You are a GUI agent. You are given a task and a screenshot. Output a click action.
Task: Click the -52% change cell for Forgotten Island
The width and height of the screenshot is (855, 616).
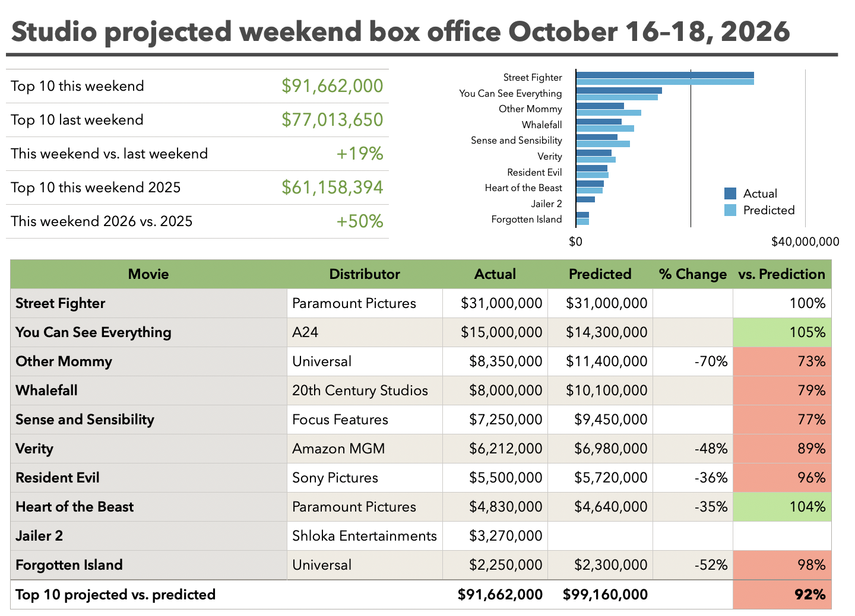(x=693, y=565)
